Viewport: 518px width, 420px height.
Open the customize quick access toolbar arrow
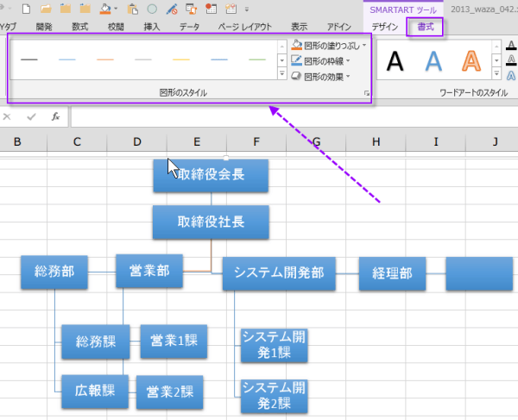247,9
